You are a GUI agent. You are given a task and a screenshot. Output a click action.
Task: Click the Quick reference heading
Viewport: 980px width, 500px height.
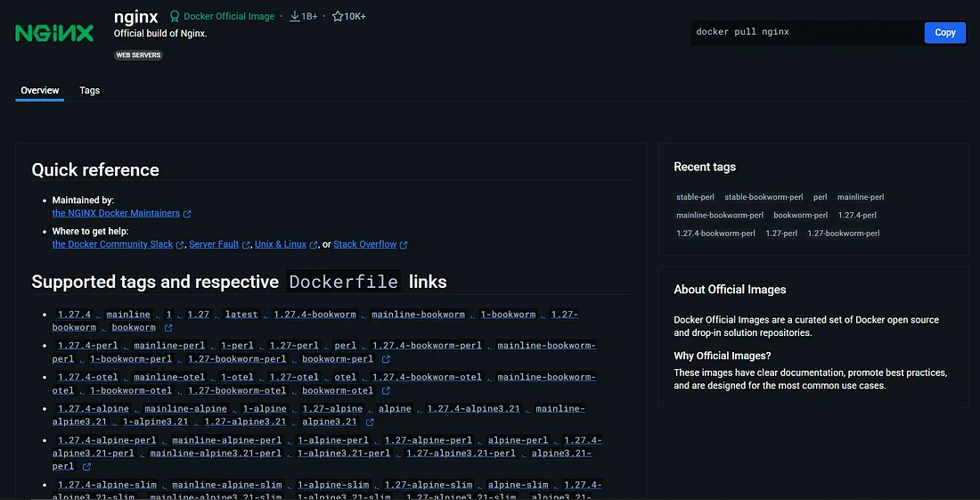coord(95,170)
